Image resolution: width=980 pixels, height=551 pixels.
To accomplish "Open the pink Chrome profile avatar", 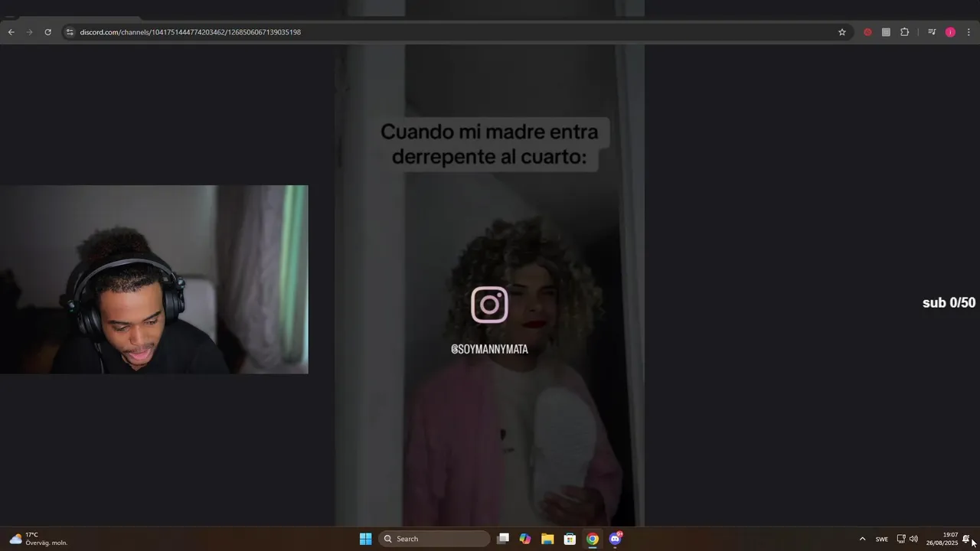I will click(950, 32).
